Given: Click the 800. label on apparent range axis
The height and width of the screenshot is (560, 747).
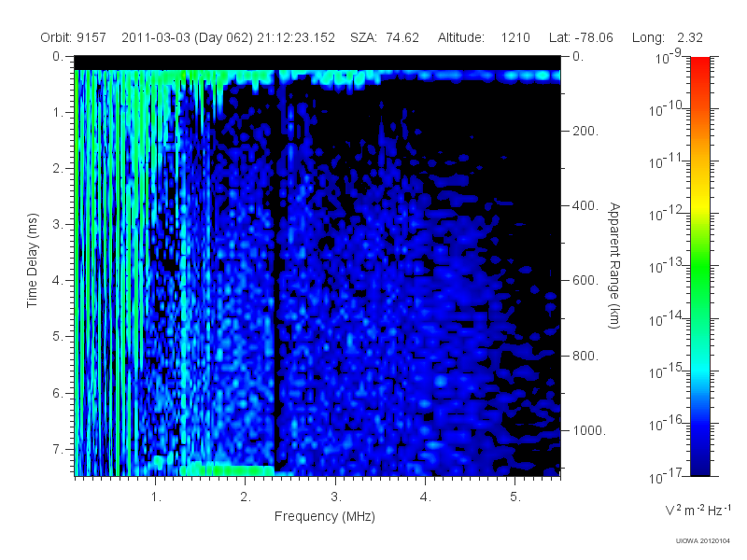Looking at the screenshot, I should tap(585, 356).
